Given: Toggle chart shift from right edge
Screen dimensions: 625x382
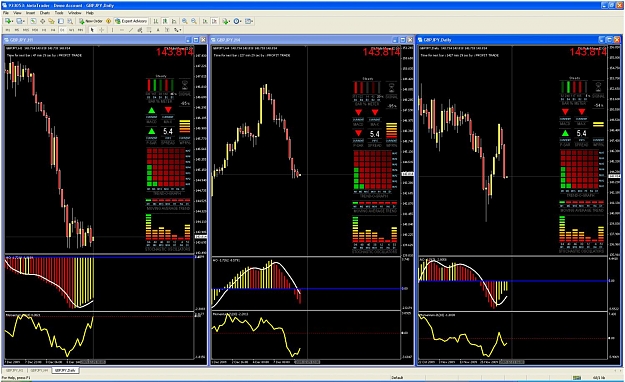Looking at the screenshot, I should point(214,21).
